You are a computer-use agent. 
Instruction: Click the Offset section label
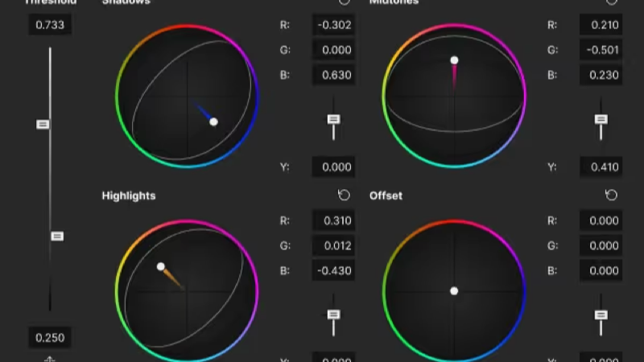[386, 195]
